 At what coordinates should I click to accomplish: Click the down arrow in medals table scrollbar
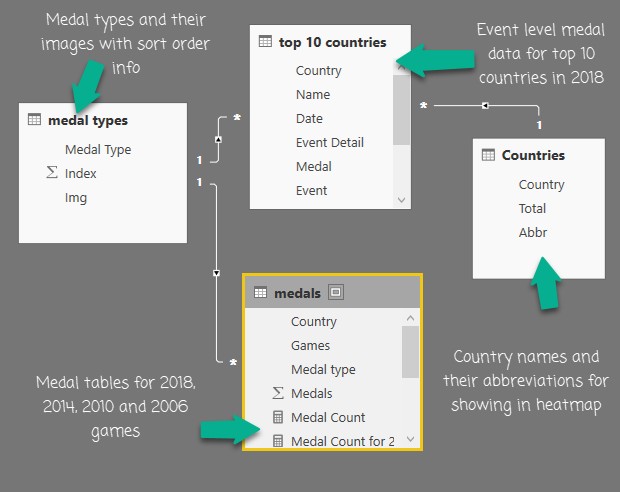410,440
